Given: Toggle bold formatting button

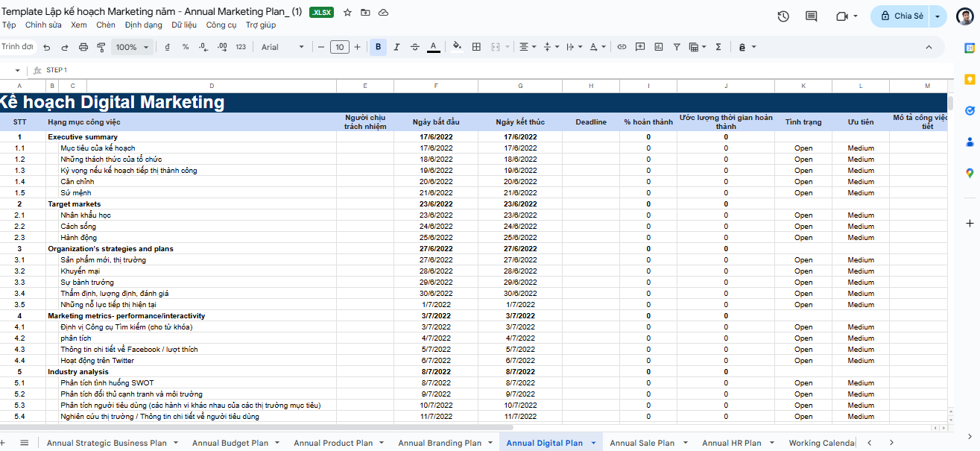Looking at the screenshot, I should tap(379, 47).
